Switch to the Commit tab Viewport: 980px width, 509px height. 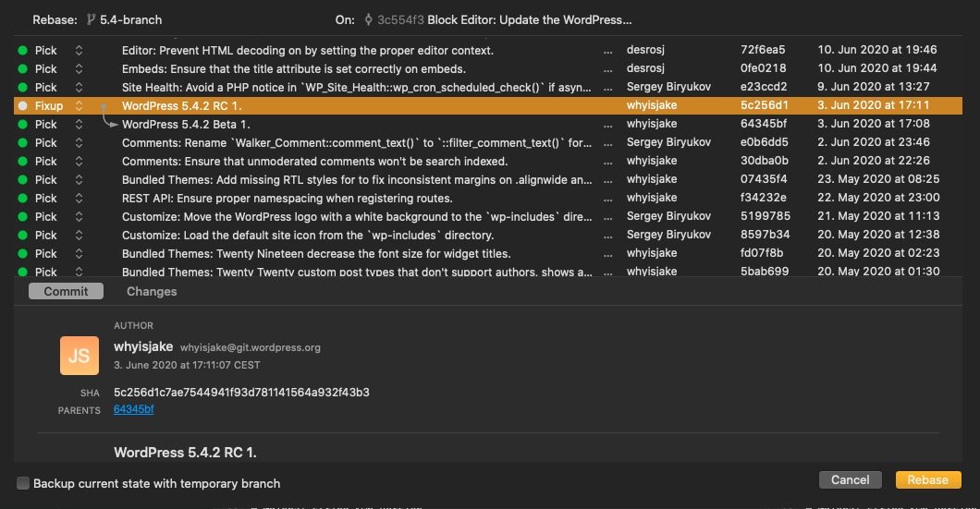tap(66, 291)
